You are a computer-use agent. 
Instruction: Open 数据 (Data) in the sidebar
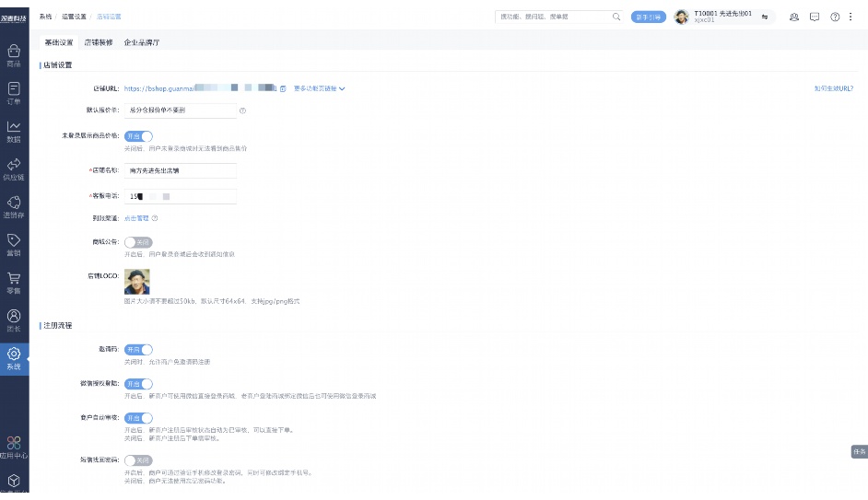[14, 131]
